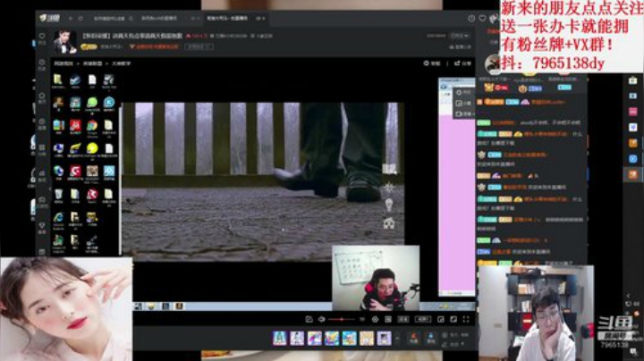Expand the follow dropdown beside the room title
The width and height of the screenshot is (644, 361).
pyautogui.click(x=460, y=36)
